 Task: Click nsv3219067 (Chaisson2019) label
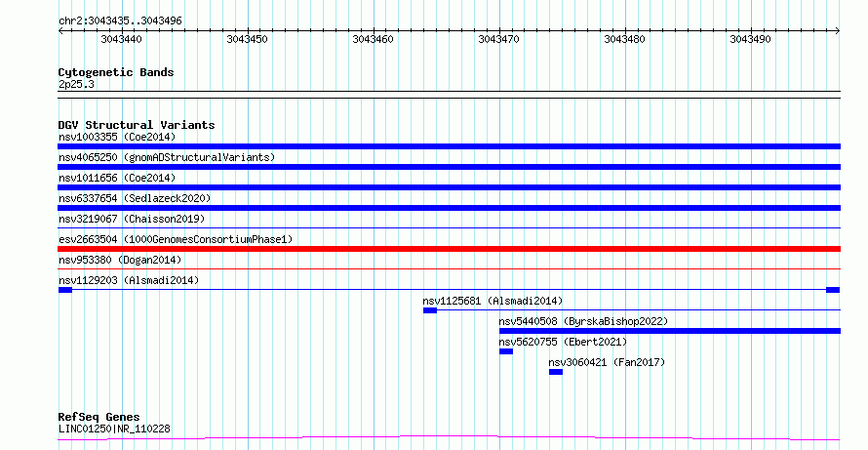[132, 219]
